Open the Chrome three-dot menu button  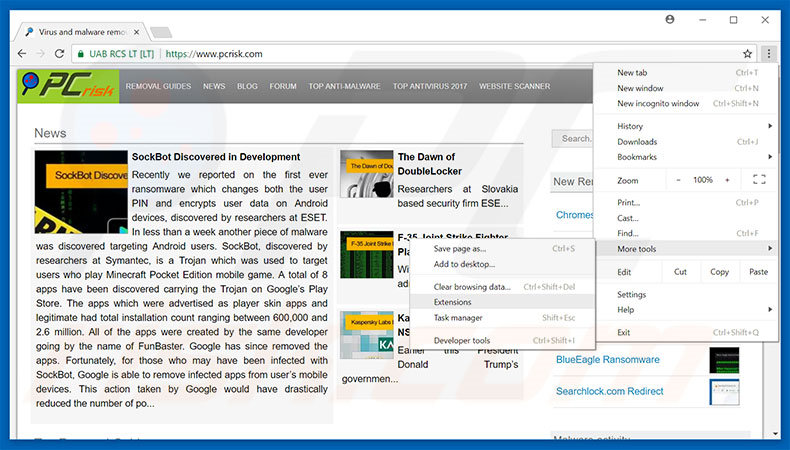769,53
